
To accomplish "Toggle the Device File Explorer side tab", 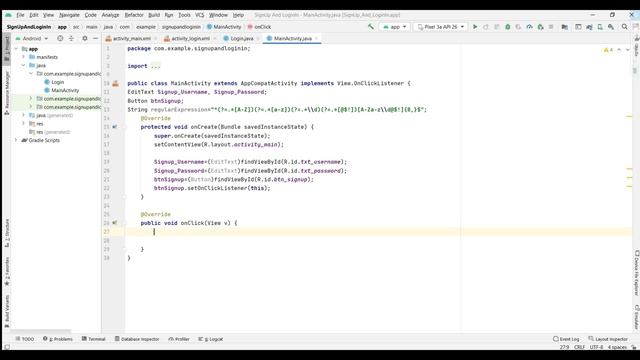I will click(x=636, y=273).
